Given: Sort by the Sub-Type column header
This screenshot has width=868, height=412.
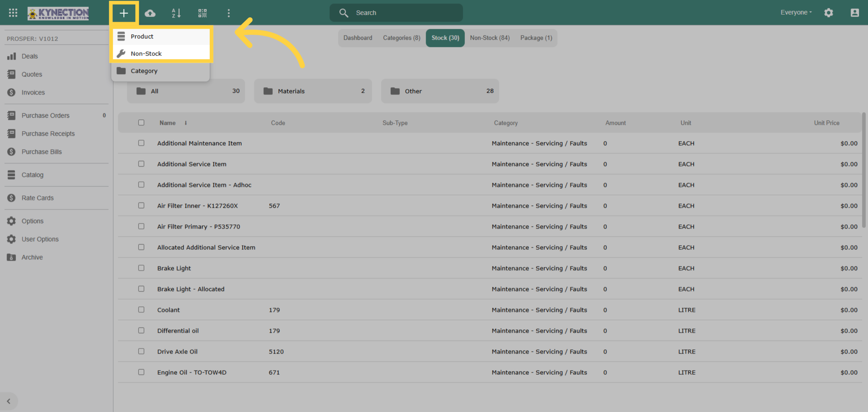Looking at the screenshot, I should [x=395, y=123].
